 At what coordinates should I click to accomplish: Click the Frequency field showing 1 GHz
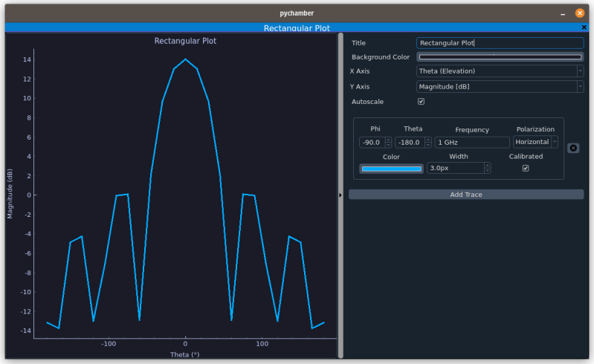[472, 143]
